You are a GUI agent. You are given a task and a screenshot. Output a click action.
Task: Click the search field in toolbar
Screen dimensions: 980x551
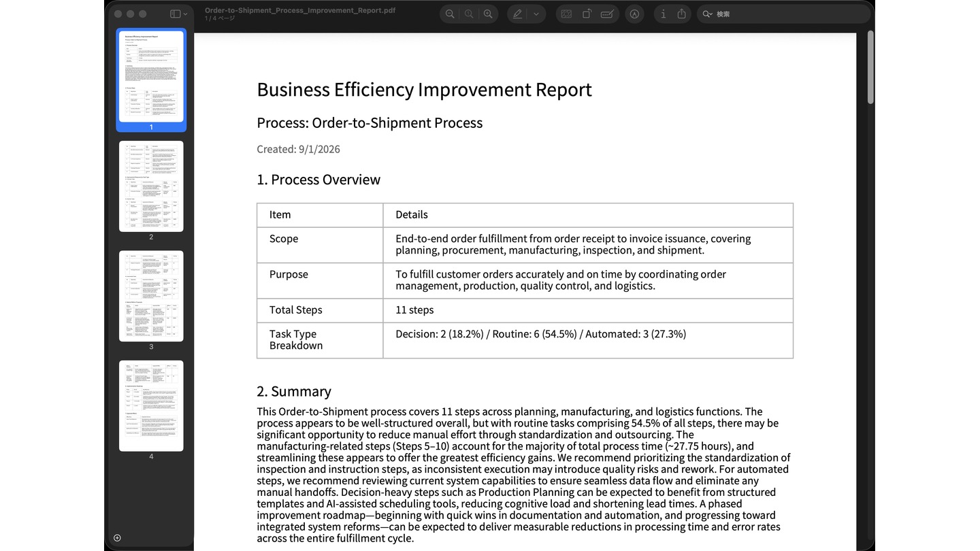(x=783, y=14)
